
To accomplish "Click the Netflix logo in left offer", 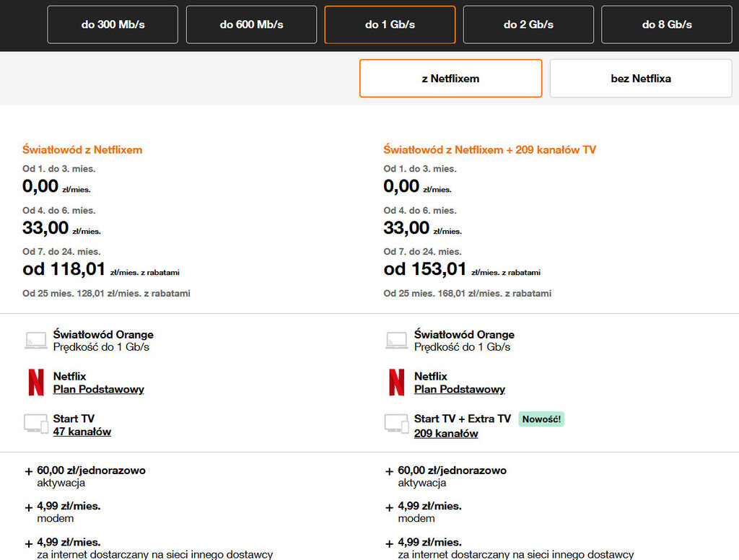I will 36,382.
